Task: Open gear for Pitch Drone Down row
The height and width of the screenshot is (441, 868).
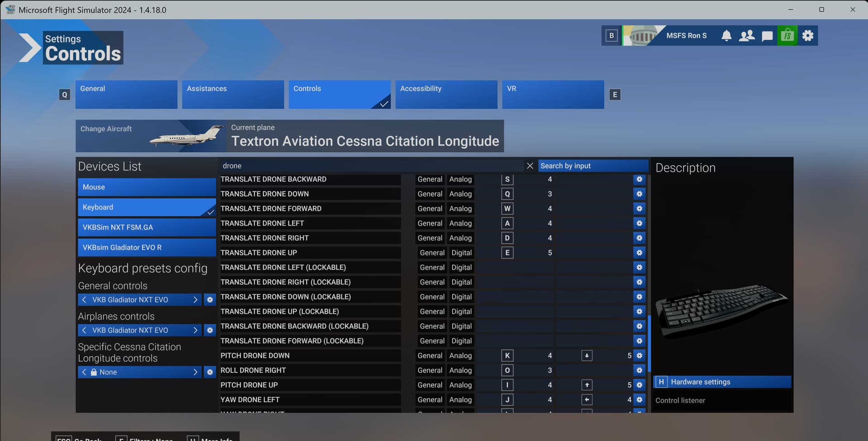Action: click(x=639, y=356)
